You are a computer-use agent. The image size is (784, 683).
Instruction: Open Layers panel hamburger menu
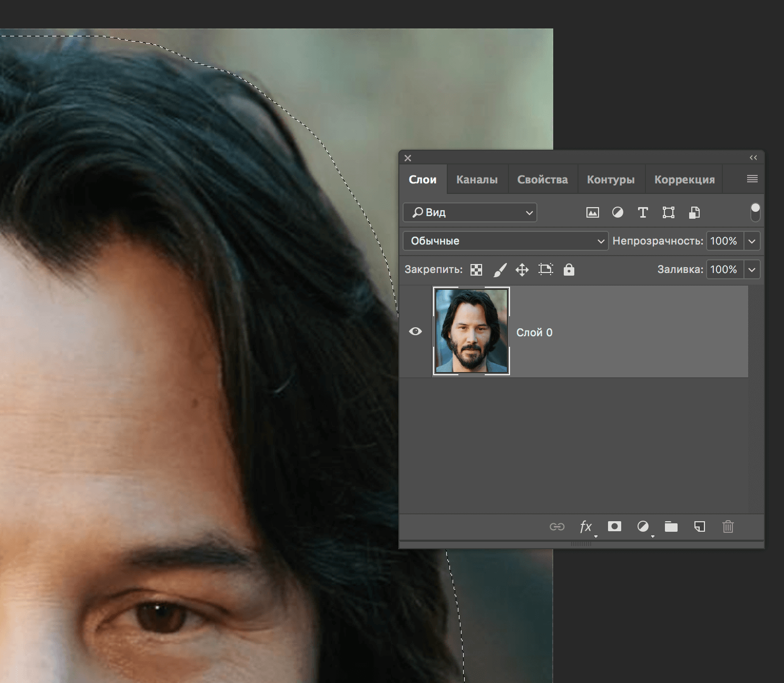click(752, 179)
